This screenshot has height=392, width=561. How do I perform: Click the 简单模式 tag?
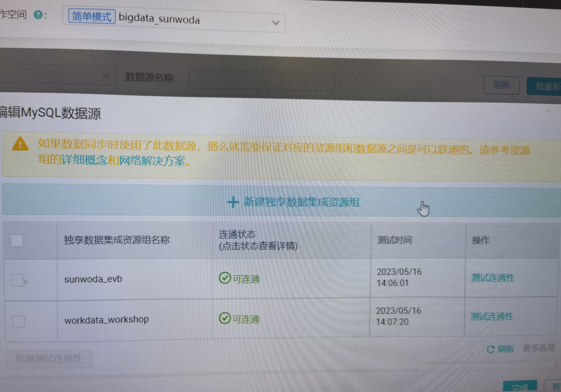(92, 16)
